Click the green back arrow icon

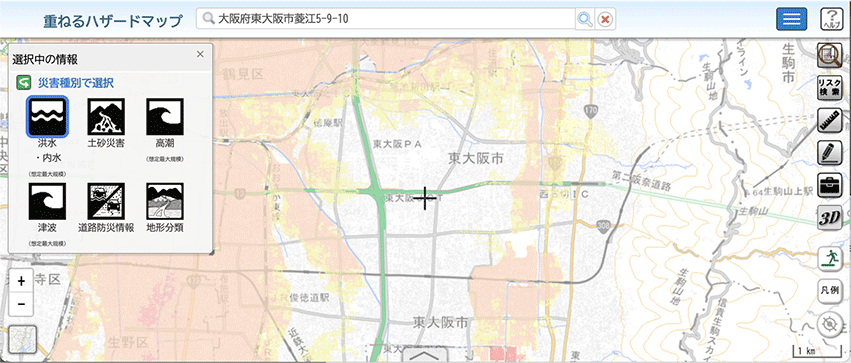coord(23,82)
